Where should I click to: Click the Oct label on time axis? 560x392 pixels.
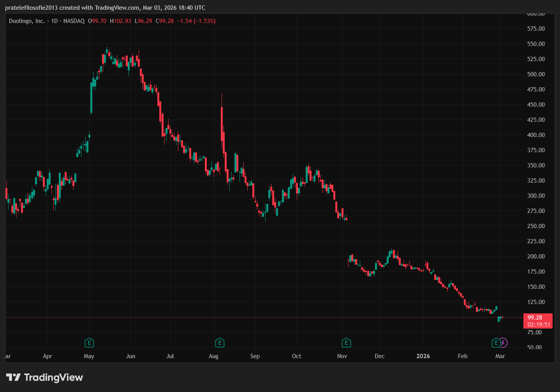(296, 356)
